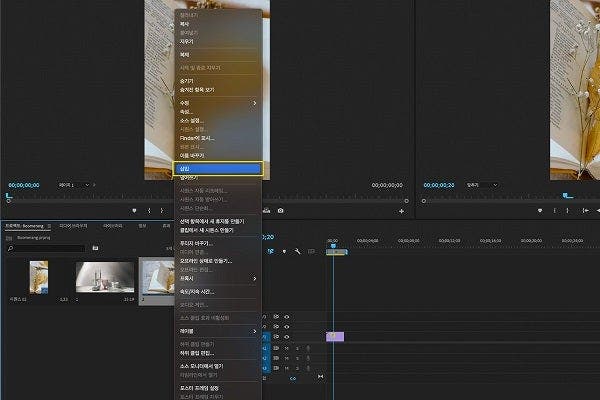Click 속도/지속 시간... in the context menu
Viewport: 600px width, 400px height.
(x=196, y=291)
